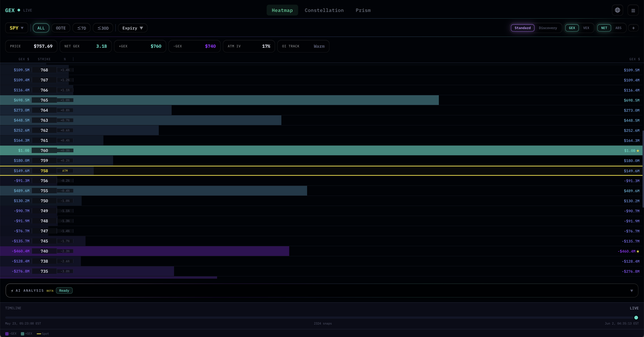The width and height of the screenshot is (644, 337).
Task: Click the NET GEX 3.1B stat card
Action: click(86, 46)
